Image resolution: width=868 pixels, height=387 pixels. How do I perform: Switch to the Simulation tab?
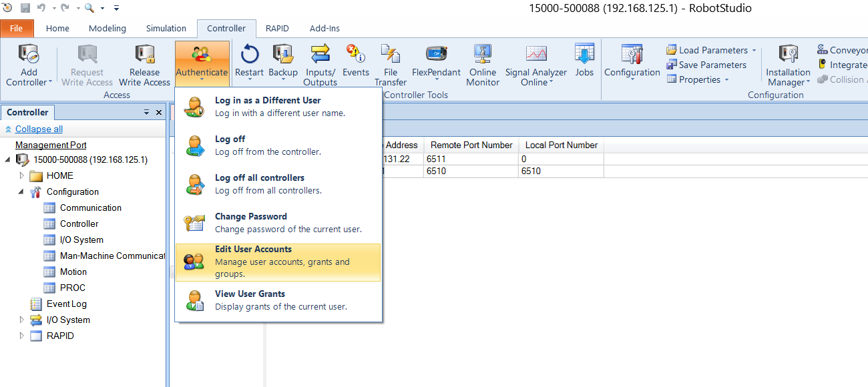point(166,29)
